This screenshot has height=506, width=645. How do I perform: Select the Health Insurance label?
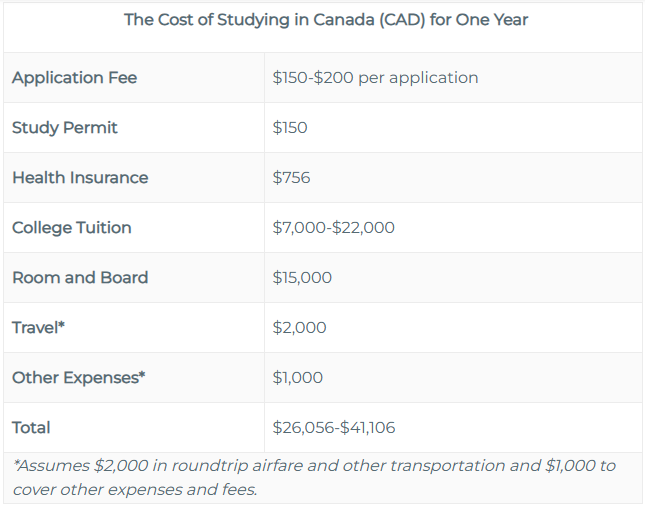point(80,178)
